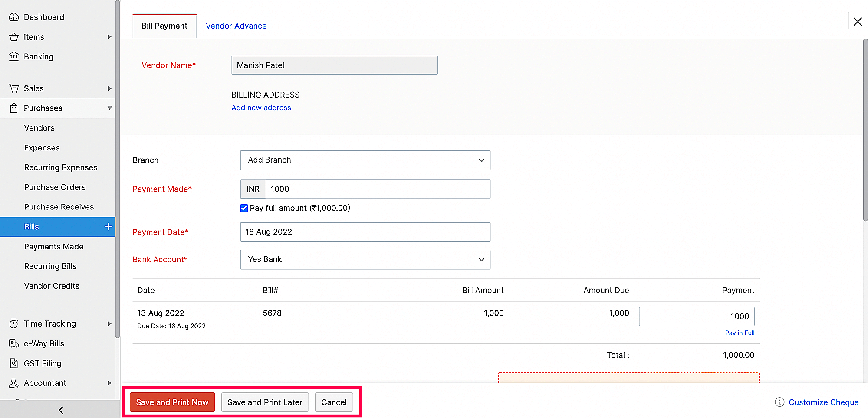Expand the Items submenu arrow
This screenshot has width=868, height=418.
[x=109, y=37]
